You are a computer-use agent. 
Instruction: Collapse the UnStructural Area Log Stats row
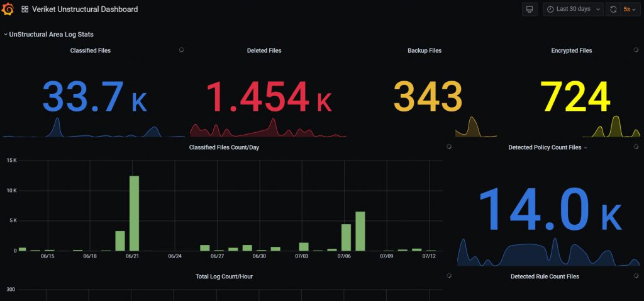coord(49,35)
